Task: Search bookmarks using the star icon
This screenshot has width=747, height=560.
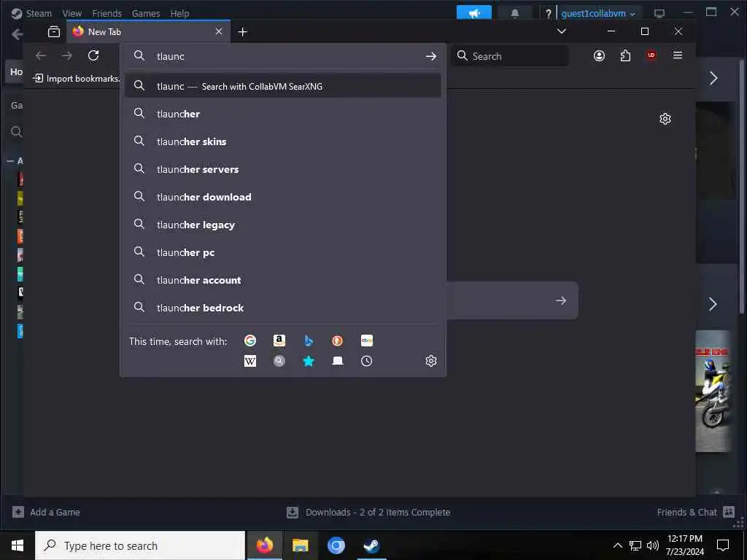Action: [309, 361]
